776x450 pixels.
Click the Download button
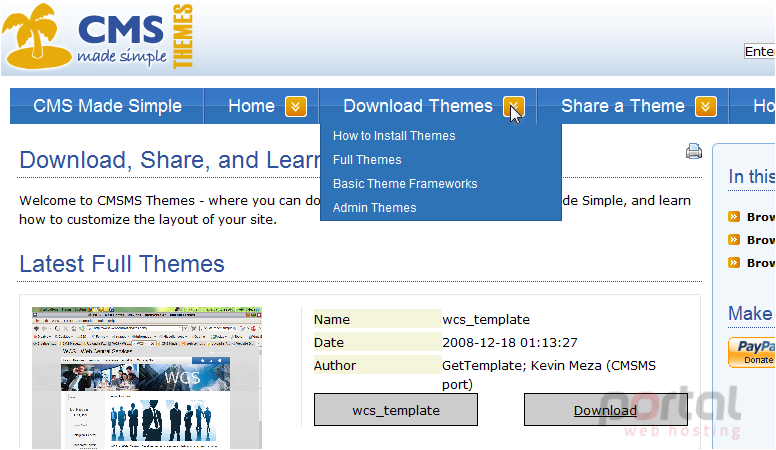point(605,410)
